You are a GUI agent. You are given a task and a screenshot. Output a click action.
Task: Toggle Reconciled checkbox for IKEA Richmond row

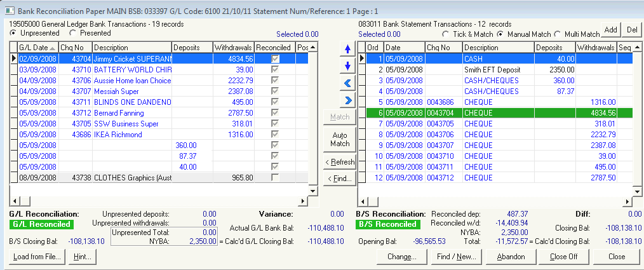[x=275, y=135]
